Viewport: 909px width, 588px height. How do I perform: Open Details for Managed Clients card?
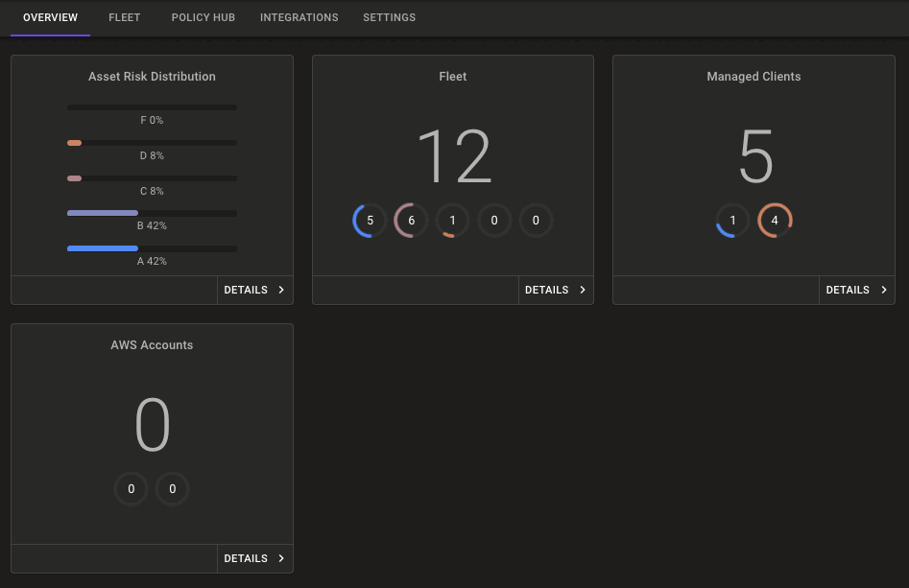pos(856,290)
